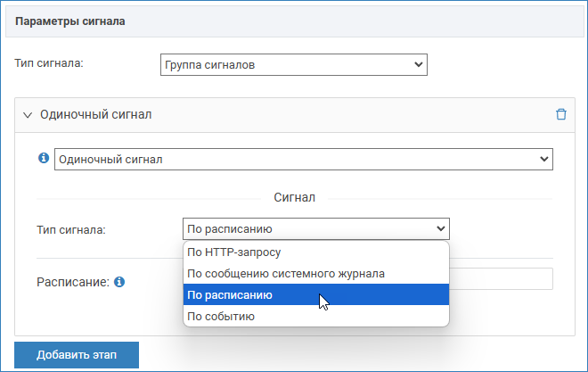Click the info icon next to Расписание
Image resolution: width=588 pixels, height=372 pixels.
click(118, 281)
